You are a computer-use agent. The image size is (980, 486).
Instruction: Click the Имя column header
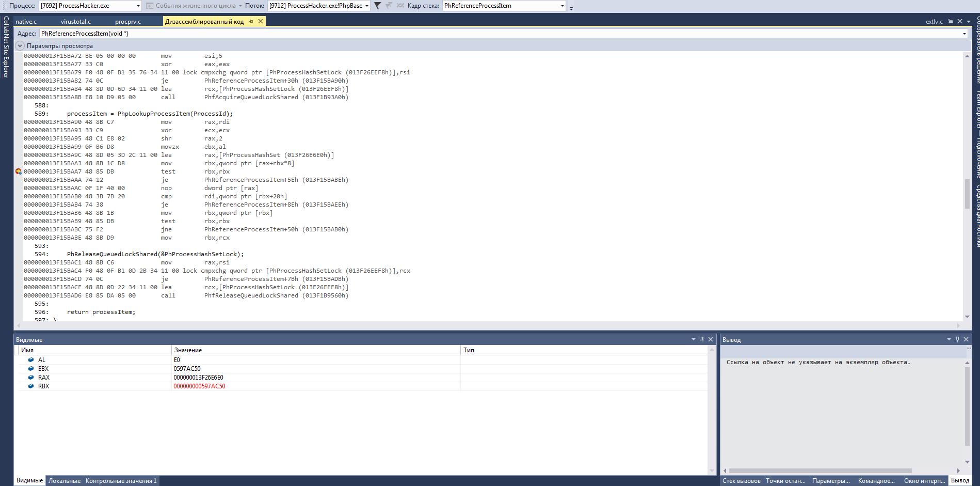tap(95, 350)
